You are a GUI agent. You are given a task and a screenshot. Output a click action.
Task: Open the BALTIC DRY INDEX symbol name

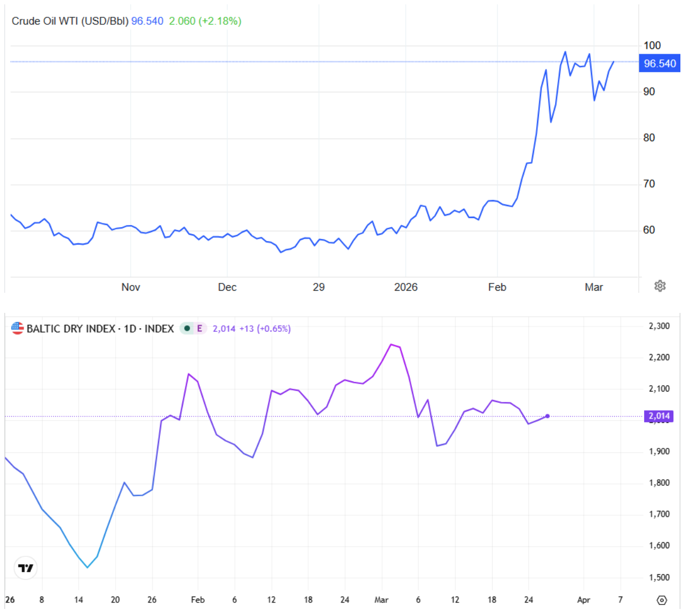(71, 329)
